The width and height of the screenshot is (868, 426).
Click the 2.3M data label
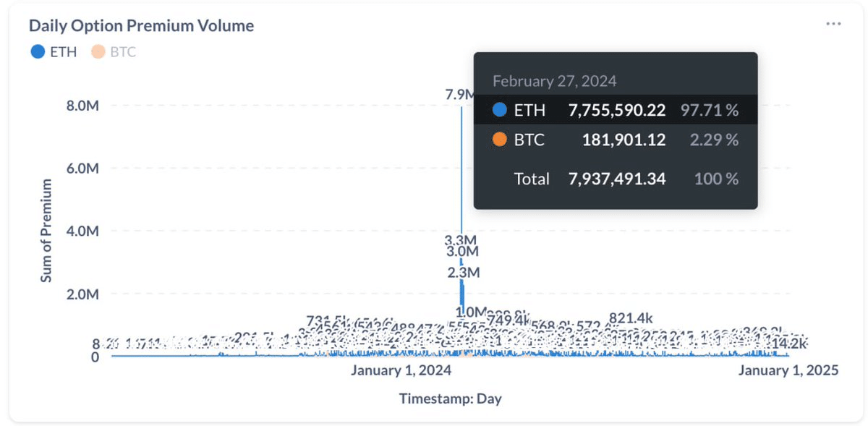(464, 273)
